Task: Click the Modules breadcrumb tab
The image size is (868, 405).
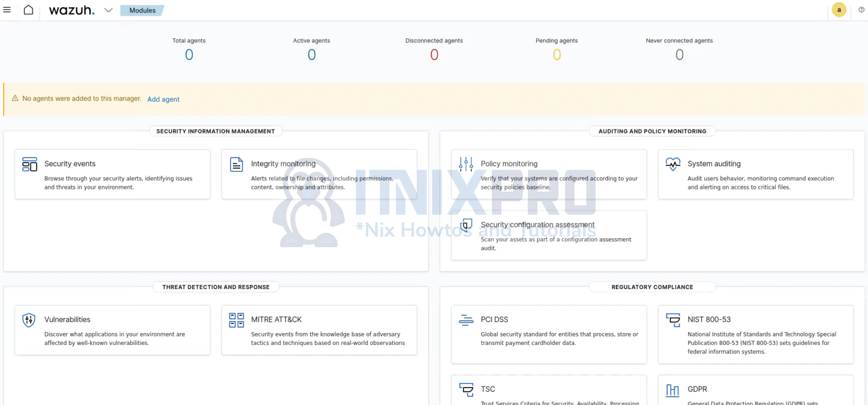Action: (x=141, y=10)
